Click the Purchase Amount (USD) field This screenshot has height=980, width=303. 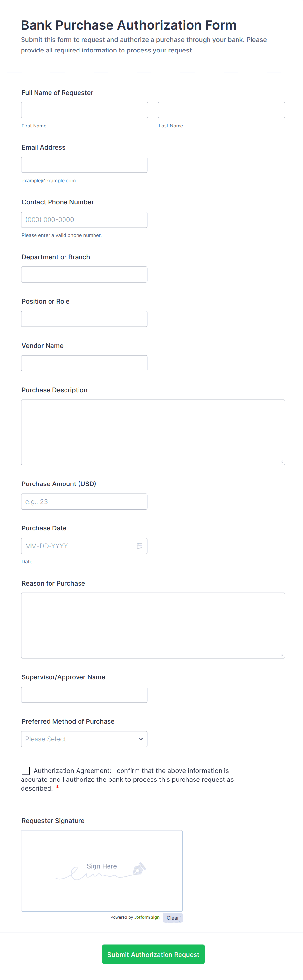pyautogui.click(x=84, y=501)
